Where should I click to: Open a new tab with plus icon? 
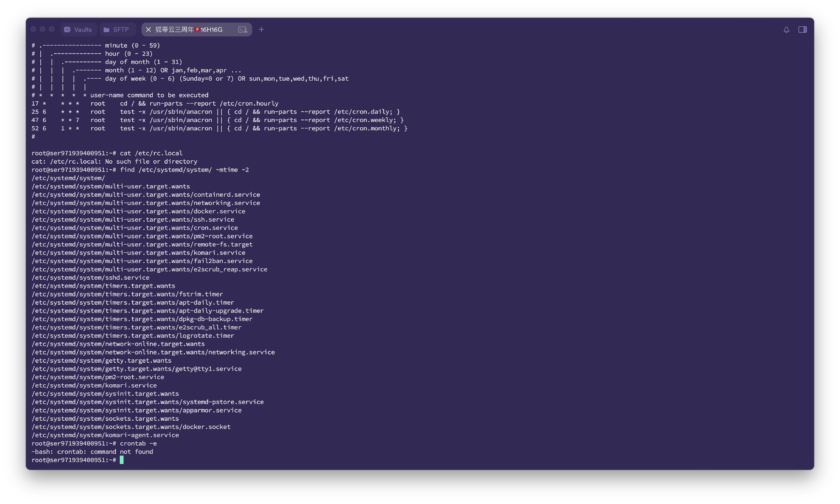pos(261,30)
